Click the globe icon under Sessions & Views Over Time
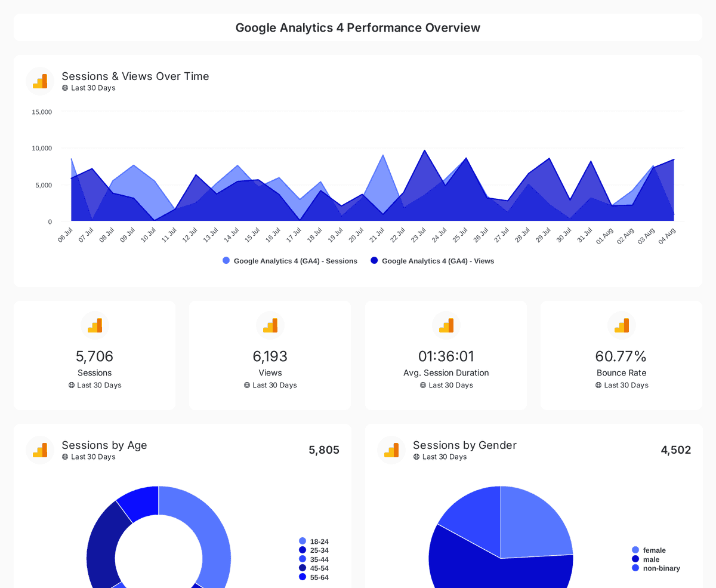This screenshot has width=716, height=588. (x=65, y=88)
